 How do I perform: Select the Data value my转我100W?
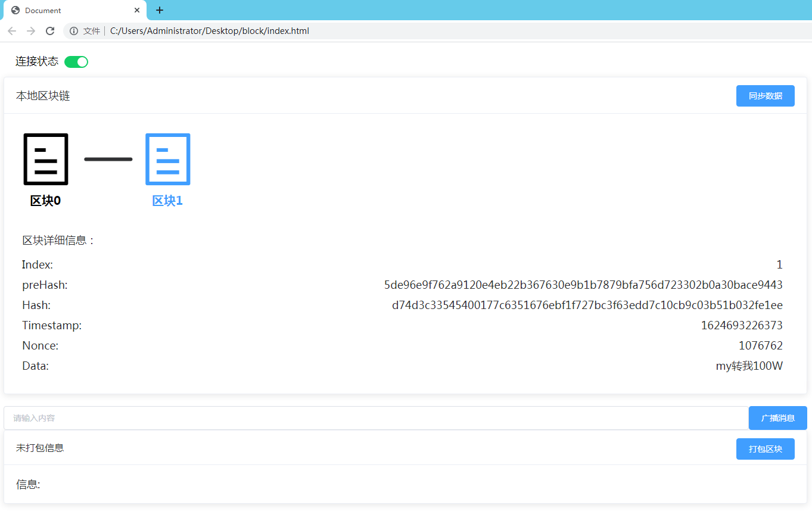point(749,366)
